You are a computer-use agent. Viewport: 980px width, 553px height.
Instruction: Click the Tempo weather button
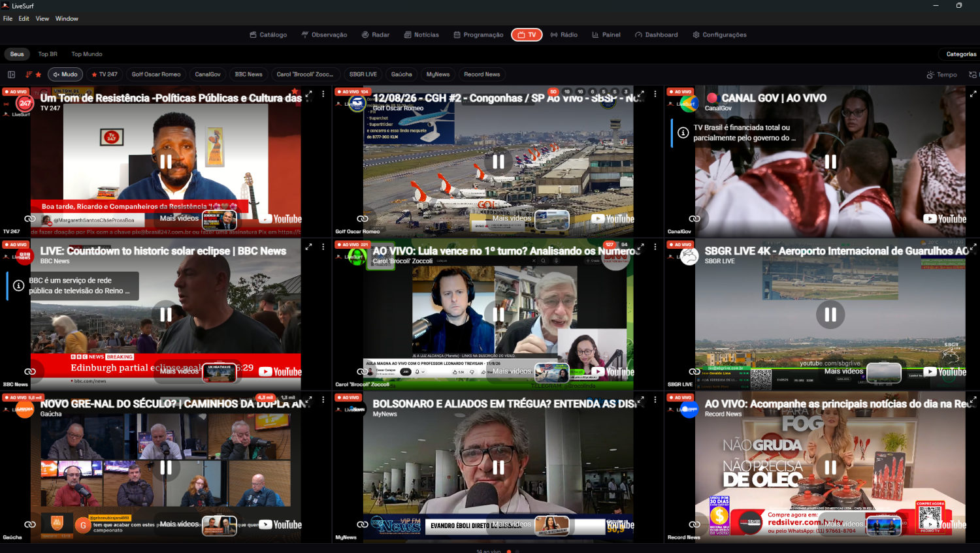click(x=941, y=74)
